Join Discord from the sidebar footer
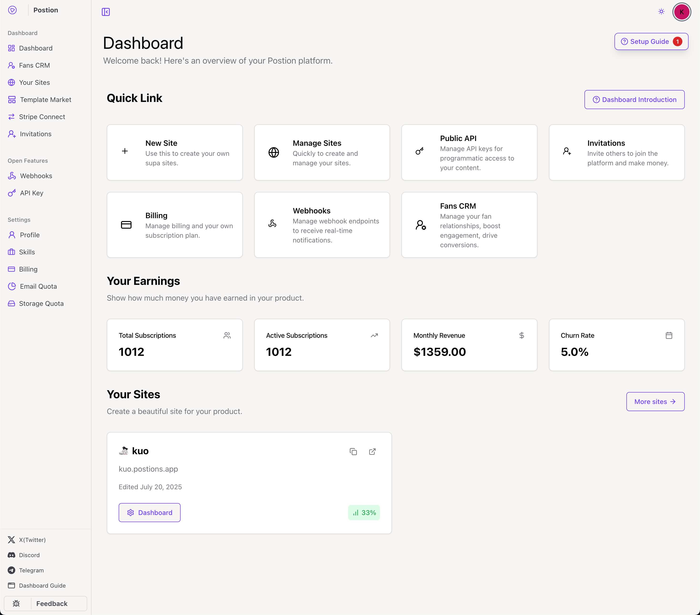 pos(30,555)
